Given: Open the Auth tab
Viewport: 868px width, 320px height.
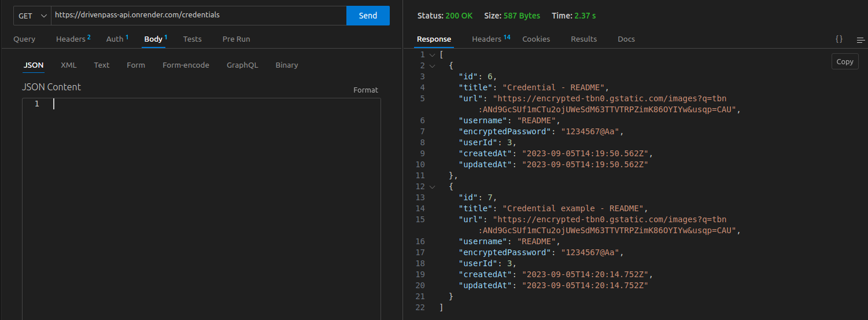Looking at the screenshot, I should [x=117, y=39].
